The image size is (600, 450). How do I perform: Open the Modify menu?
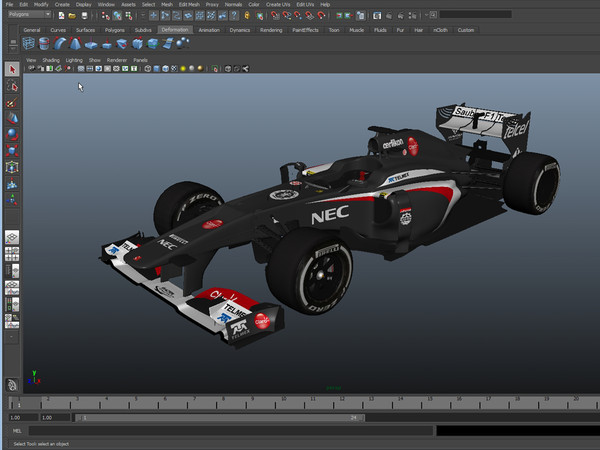pos(41,5)
